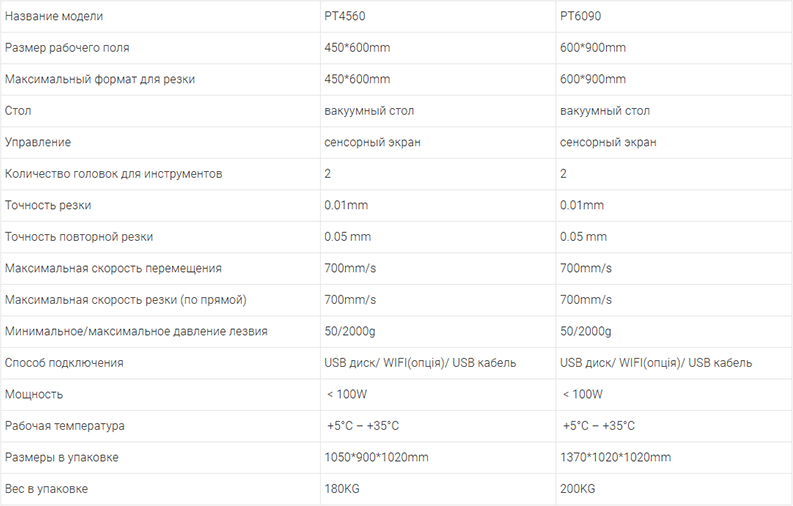Select the 1050*900*1020mm packaging size value
Viewport: 793px width, 506px height.
click(376, 457)
